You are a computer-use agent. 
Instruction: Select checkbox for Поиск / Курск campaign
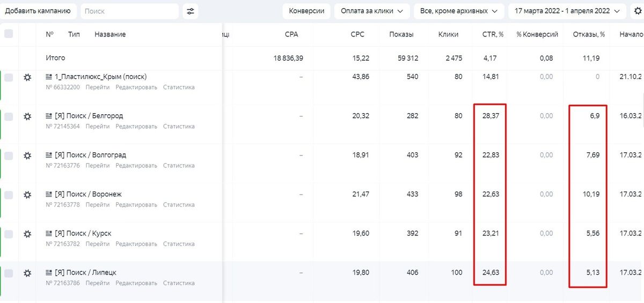click(x=9, y=234)
